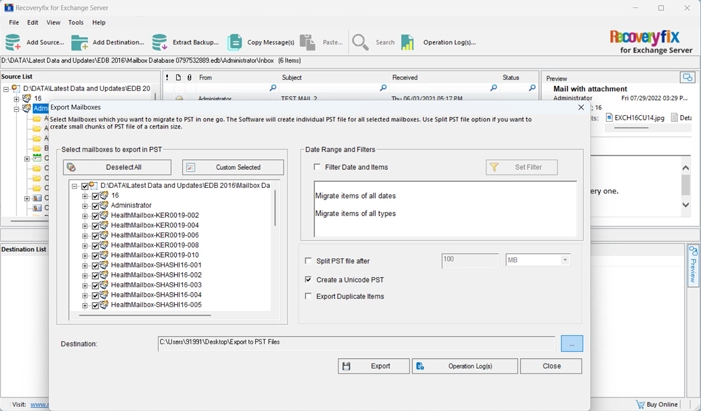Viewport: 701px width, 411px height.
Task: Click the Preview panel icon at top right
Action: pos(687,78)
